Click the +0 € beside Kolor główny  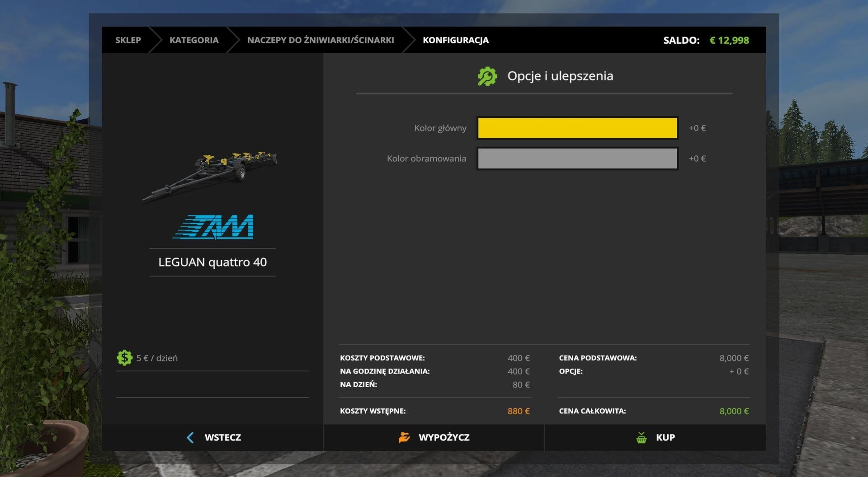point(697,128)
